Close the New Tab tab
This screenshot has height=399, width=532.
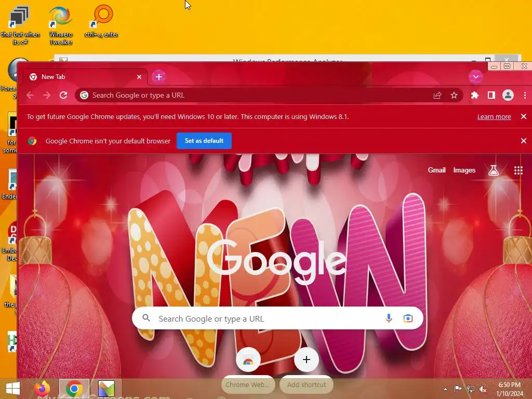tap(139, 77)
